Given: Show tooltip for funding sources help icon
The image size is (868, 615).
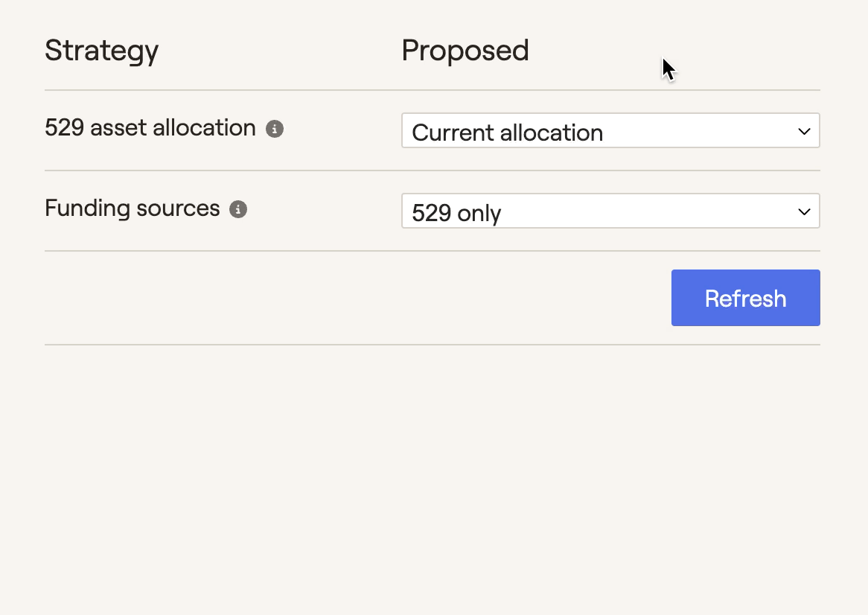Looking at the screenshot, I should click(x=238, y=209).
